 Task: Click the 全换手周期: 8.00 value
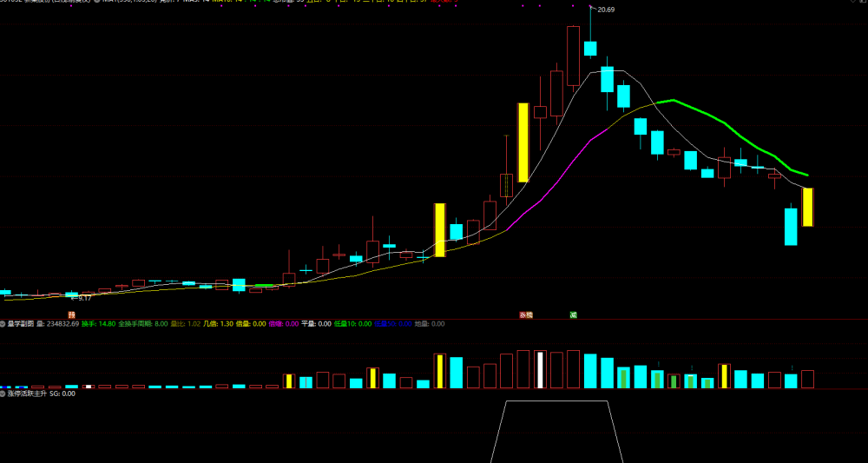coord(143,323)
